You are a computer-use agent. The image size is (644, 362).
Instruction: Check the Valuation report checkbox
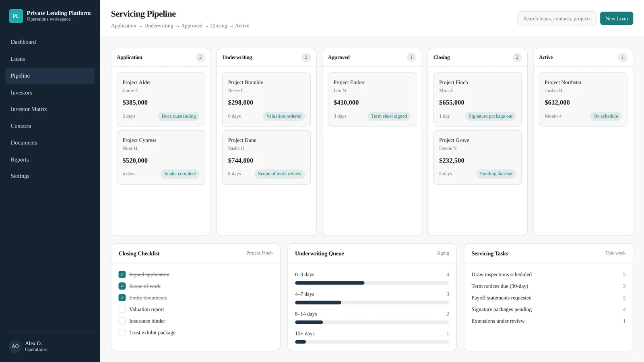[122, 309]
